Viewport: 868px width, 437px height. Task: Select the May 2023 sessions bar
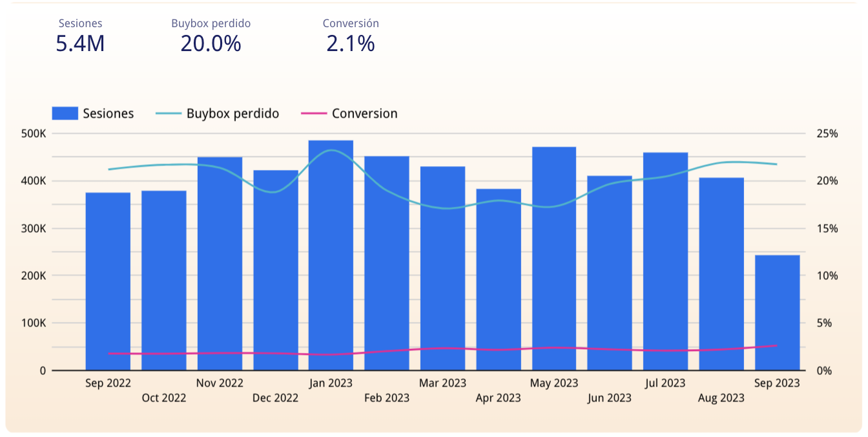point(554,259)
